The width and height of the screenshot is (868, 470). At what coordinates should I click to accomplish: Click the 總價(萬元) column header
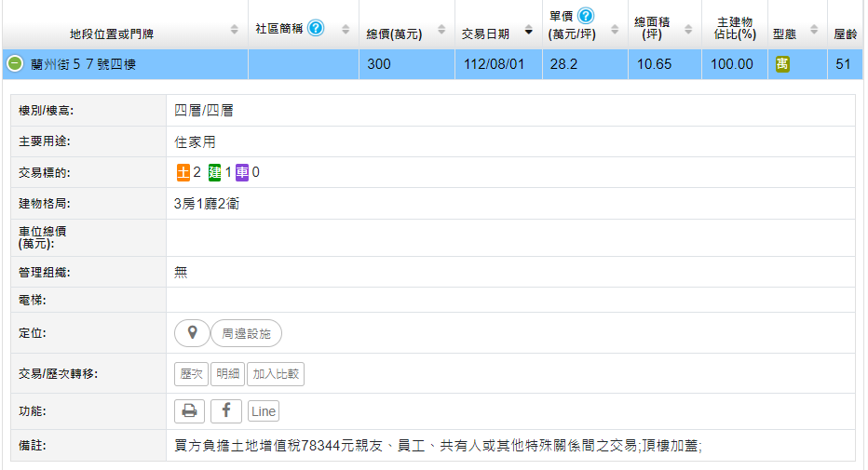(x=395, y=34)
